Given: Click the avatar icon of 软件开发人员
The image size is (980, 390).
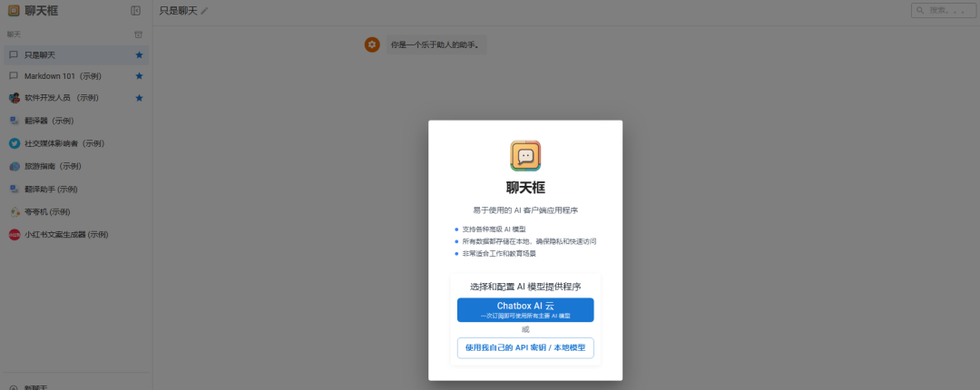Looking at the screenshot, I should pyautogui.click(x=15, y=98).
